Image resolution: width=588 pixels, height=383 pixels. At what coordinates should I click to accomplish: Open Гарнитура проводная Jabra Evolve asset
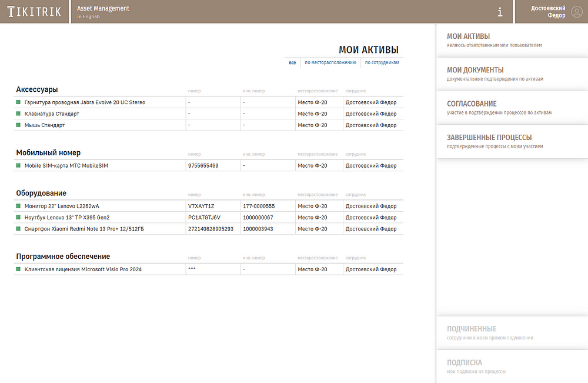(x=85, y=102)
